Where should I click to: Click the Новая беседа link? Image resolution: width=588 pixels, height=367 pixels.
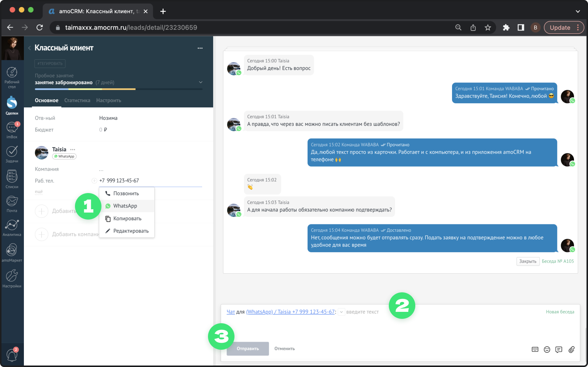pyautogui.click(x=560, y=312)
